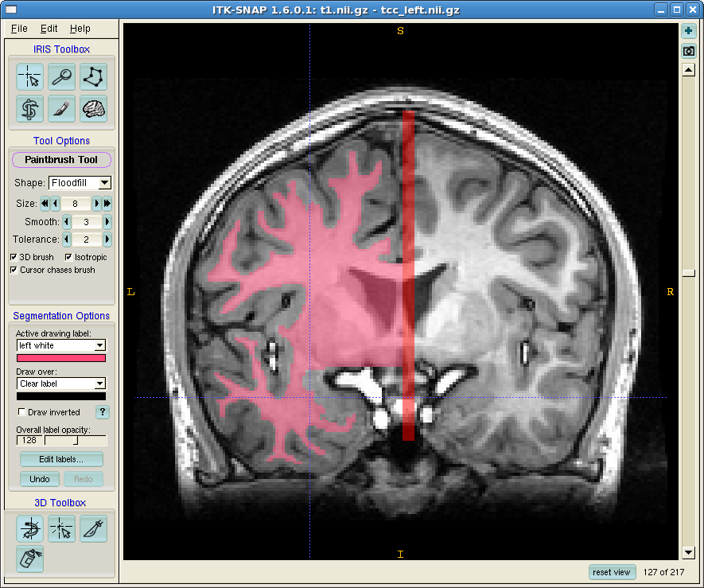Select the paintbrush tool icon
Screen dimensions: 704x588
[61, 108]
